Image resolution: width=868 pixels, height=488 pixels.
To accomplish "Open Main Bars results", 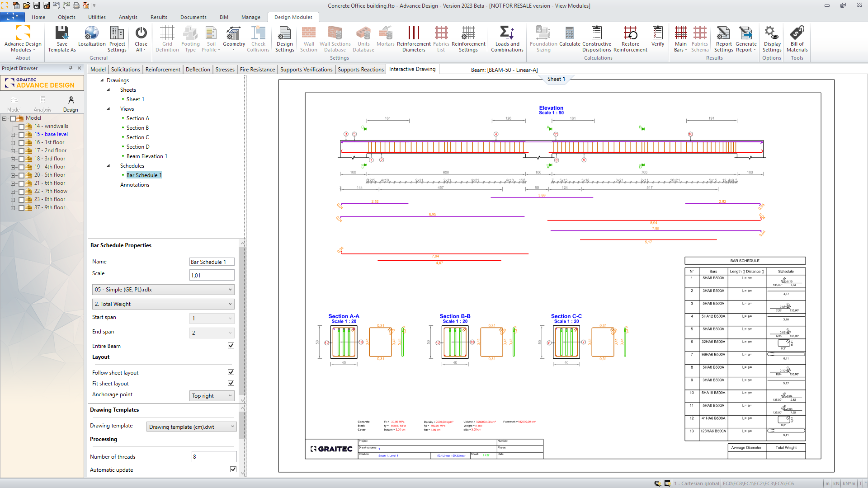I will (681, 39).
